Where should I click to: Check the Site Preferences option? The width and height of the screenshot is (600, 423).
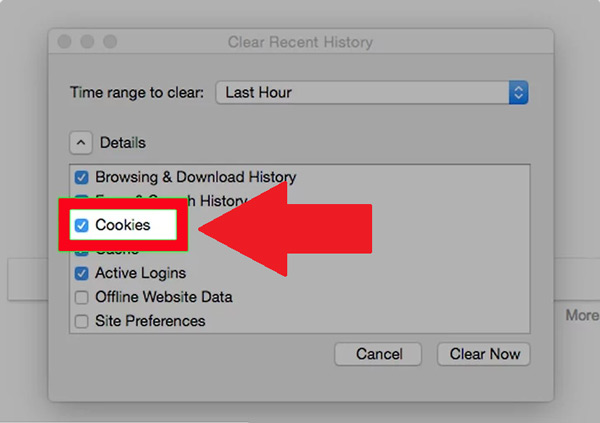(x=82, y=321)
